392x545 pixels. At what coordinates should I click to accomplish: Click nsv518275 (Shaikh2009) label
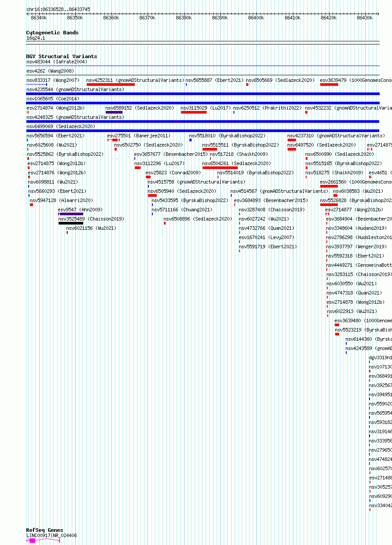[x=334, y=173]
